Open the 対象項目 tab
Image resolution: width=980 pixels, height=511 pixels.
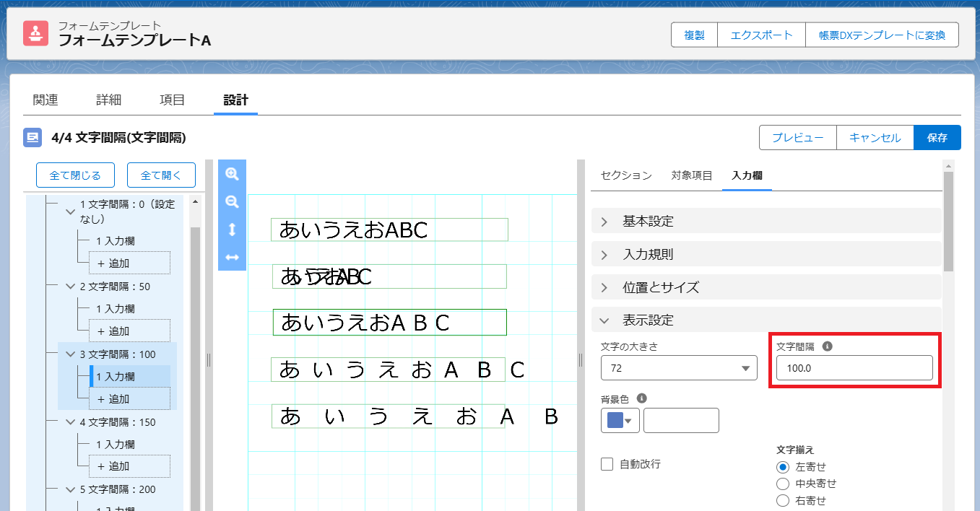[692, 175]
